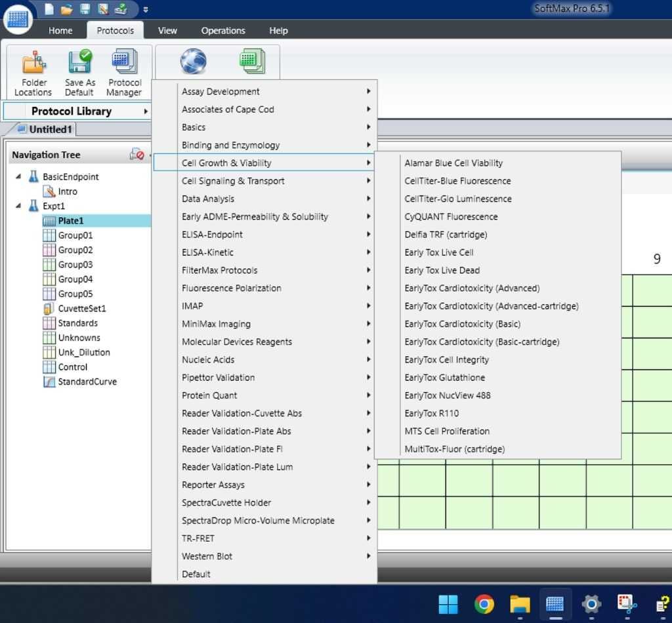Switch to the Home ribbon tab
This screenshot has width=672, height=623.
pyautogui.click(x=60, y=30)
